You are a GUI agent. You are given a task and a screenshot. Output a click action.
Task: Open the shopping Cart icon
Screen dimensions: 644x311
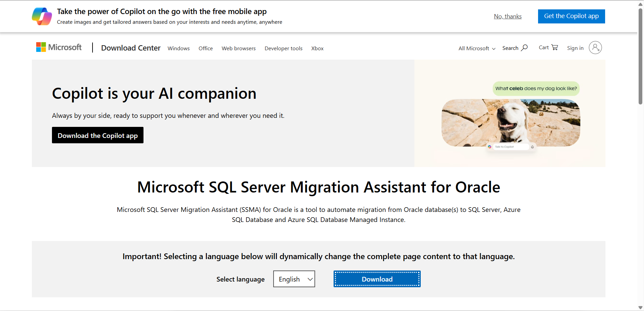pos(555,47)
